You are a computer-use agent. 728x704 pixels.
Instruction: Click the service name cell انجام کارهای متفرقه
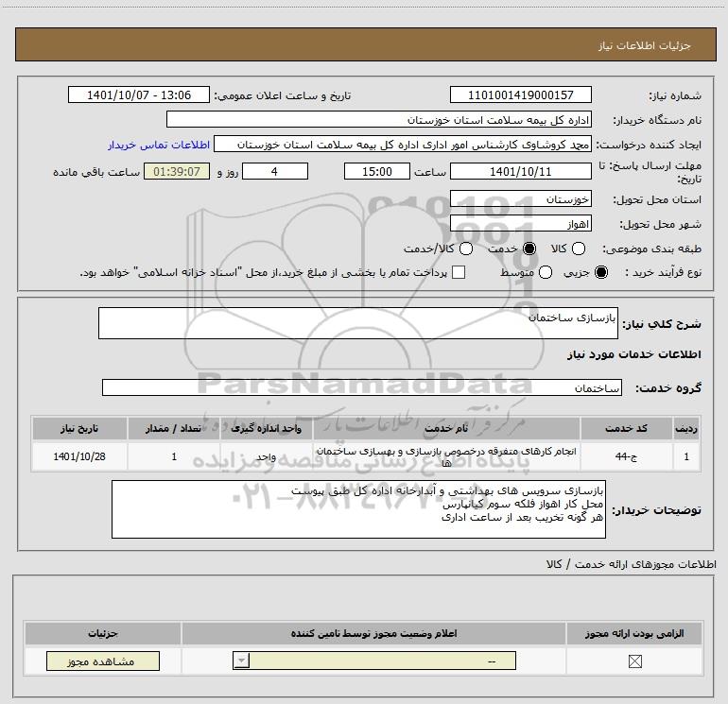point(446,456)
